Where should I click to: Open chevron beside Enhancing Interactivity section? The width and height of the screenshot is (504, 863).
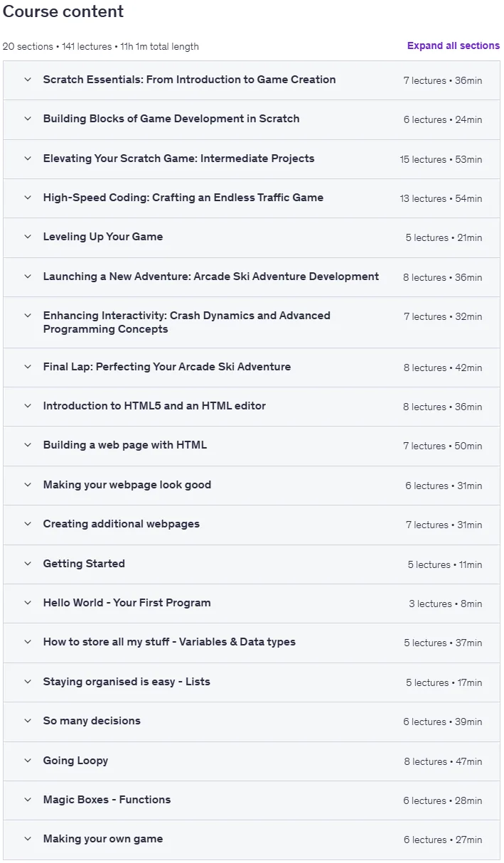(x=28, y=316)
